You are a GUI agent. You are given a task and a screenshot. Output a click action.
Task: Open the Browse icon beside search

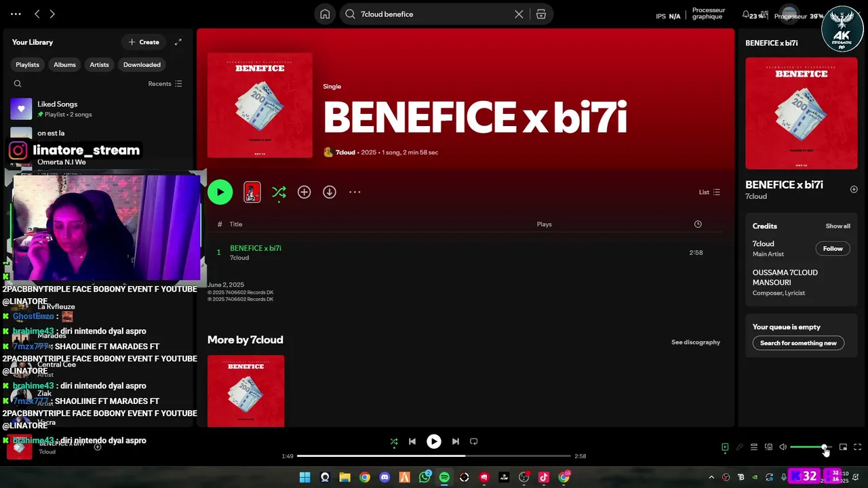click(540, 14)
